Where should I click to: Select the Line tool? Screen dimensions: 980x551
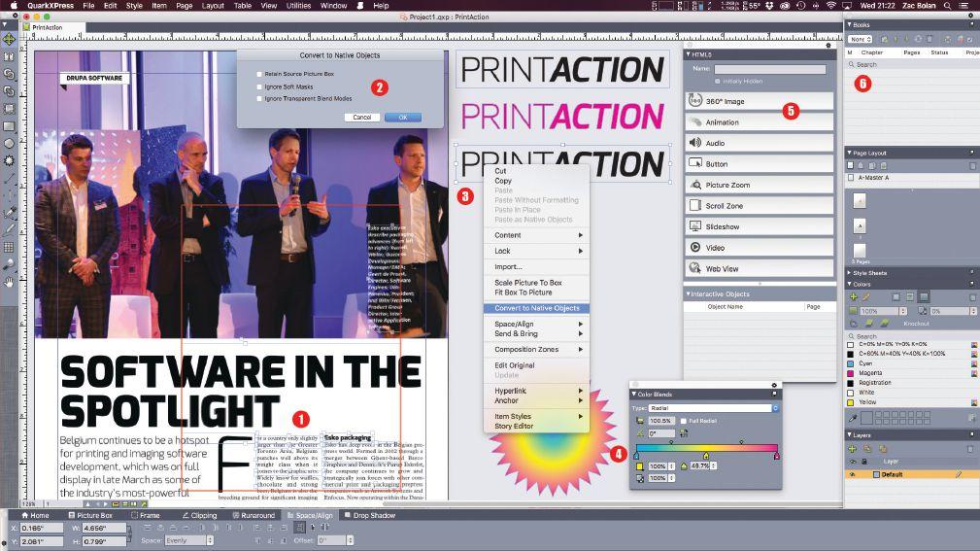pos(9,178)
